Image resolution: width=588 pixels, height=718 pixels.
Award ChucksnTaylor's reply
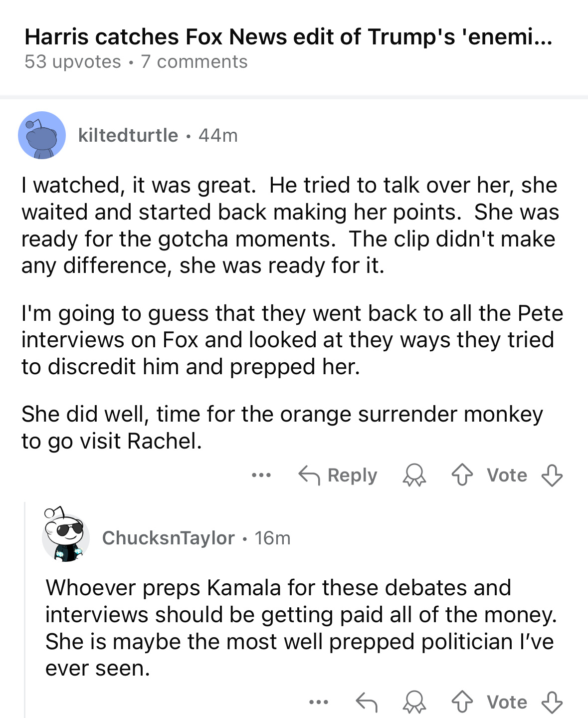point(414,702)
